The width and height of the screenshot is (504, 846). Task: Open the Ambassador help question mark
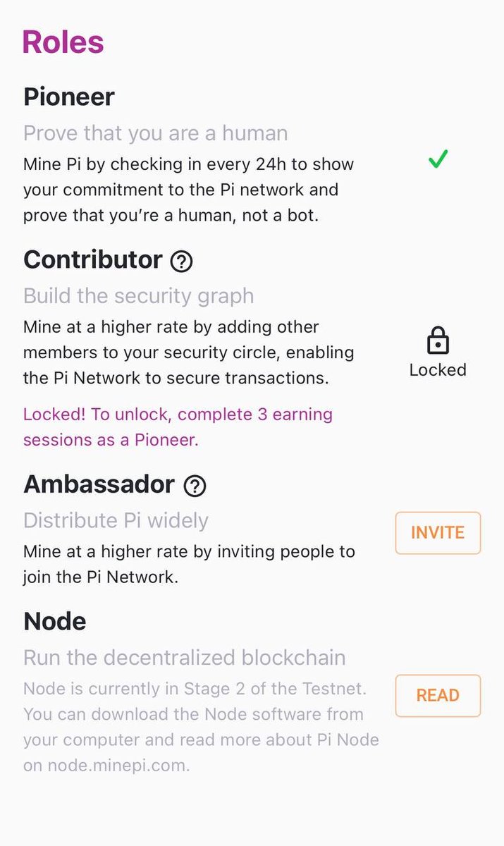(x=195, y=486)
